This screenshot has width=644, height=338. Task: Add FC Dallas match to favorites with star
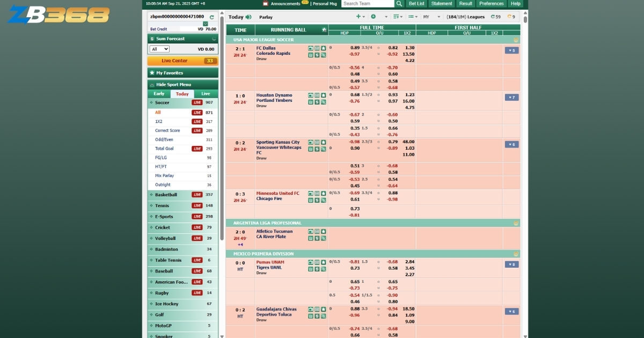click(x=324, y=48)
